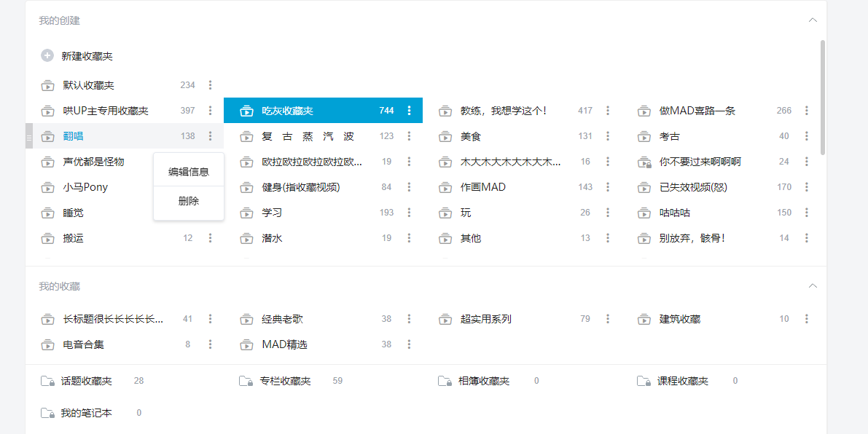This screenshot has height=434, width=868.
Task: Click the play-folder icon next to 学习
Action: 246,212
